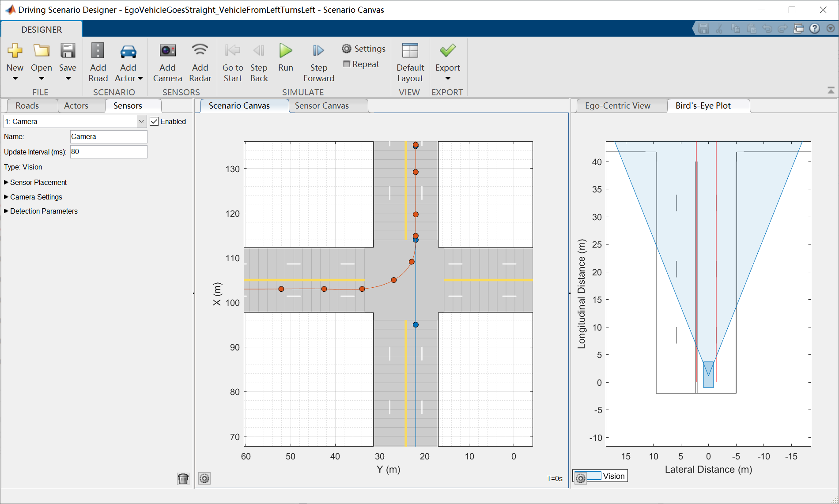Open Scenario Canvas gear settings icon
839x504 pixels.
[204, 478]
